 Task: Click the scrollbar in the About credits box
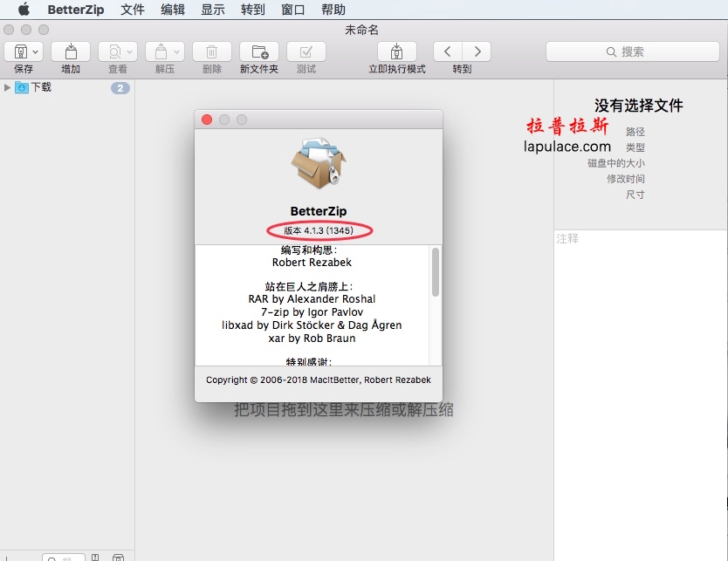pyautogui.click(x=435, y=272)
